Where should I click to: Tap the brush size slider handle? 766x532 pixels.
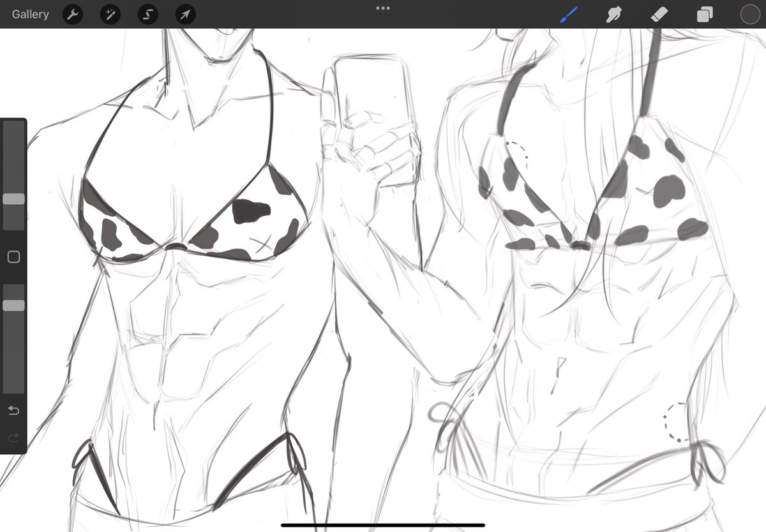[13, 199]
